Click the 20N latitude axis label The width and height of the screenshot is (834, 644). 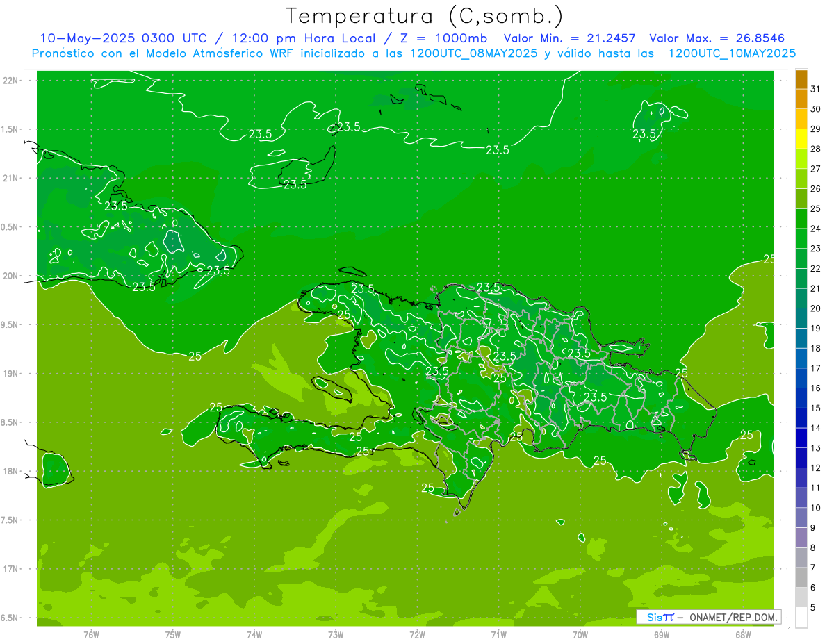coord(10,276)
